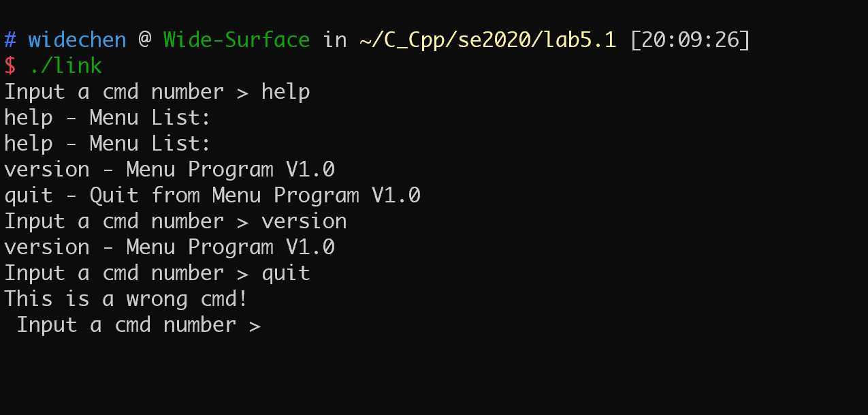This screenshot has width=868, height=415.
Task: Click the '@' symbol in the prompt
Action: point(145,40)
